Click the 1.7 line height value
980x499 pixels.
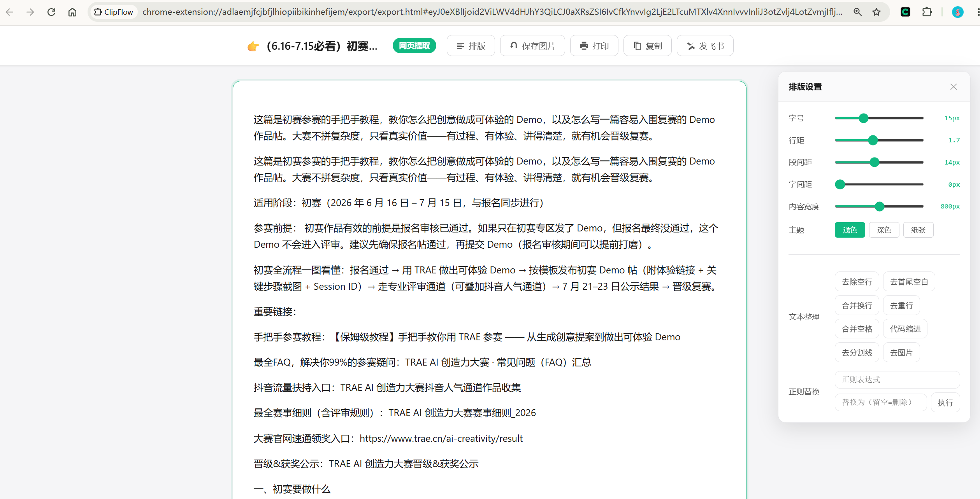(954, 140)
